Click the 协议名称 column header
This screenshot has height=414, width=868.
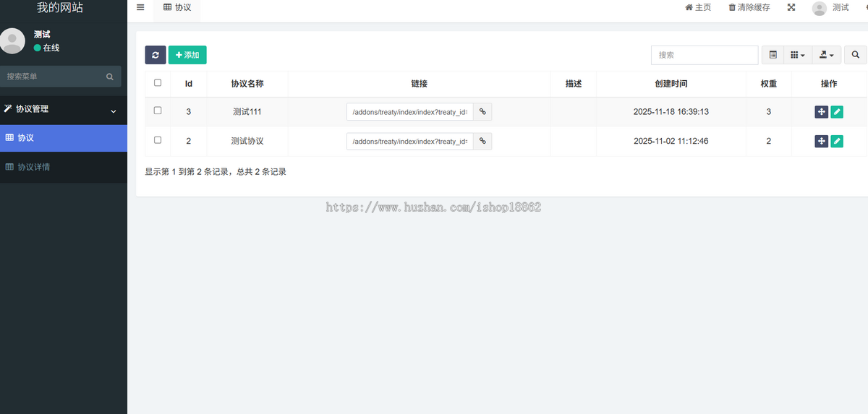click(247, 84)
